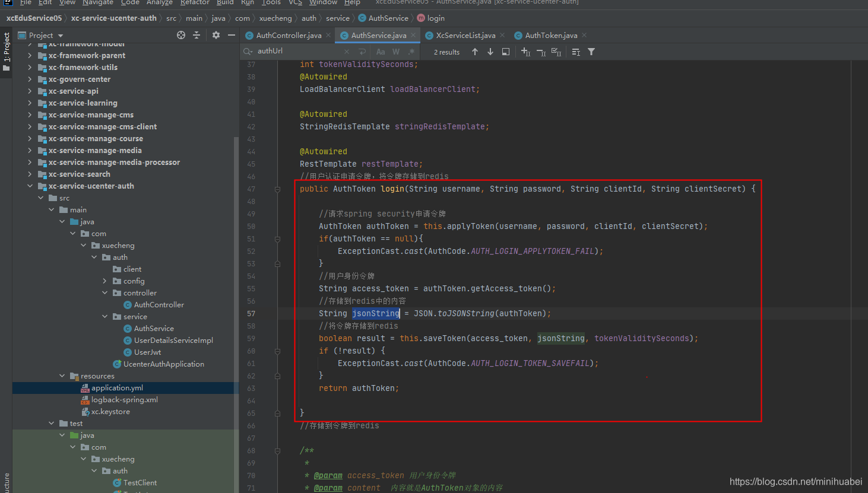868x493 pixels.
Task: Open Project panel settings gear
Action: 216,36
